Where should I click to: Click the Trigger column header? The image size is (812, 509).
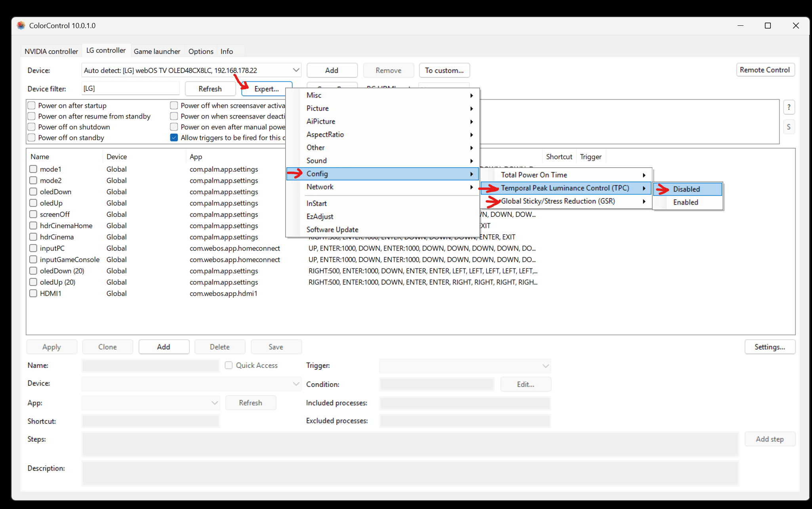tap(591, 157)
